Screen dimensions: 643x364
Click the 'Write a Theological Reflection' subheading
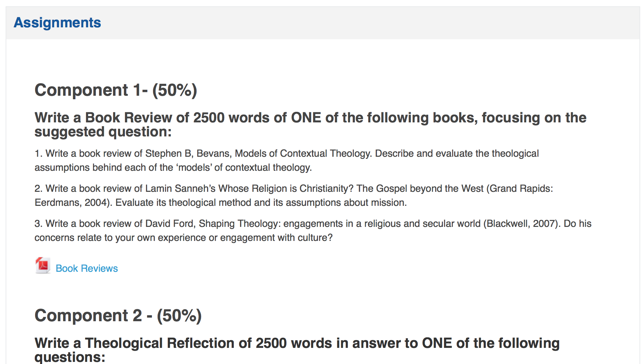(297, 350)
